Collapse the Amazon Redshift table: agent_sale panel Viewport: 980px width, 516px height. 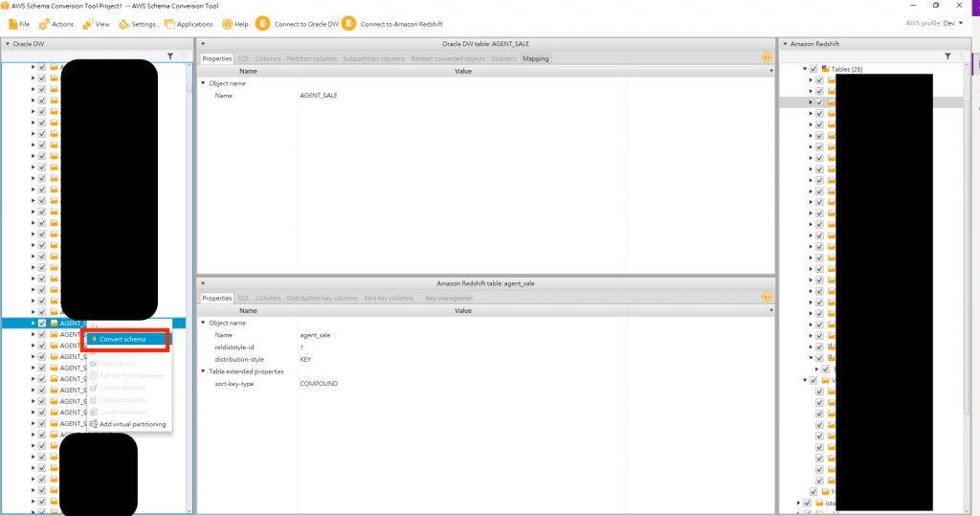click(203, 283)
